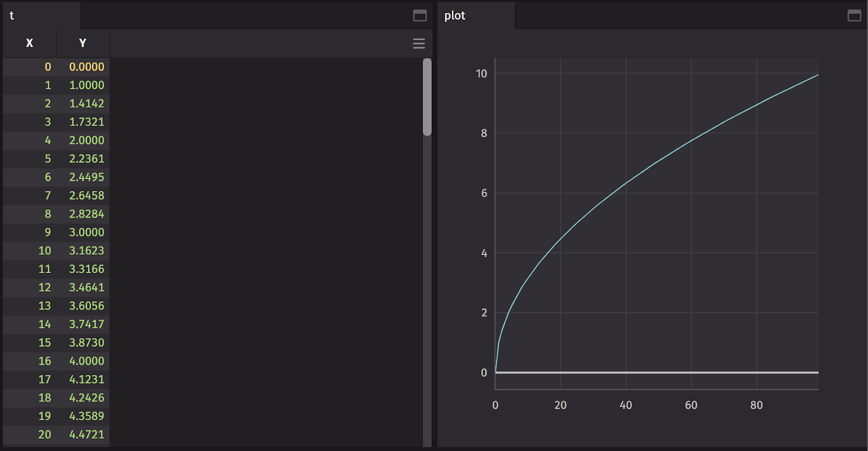
Task: Grab the table vertical scrollbar thumb
Action: pos(427,97)
